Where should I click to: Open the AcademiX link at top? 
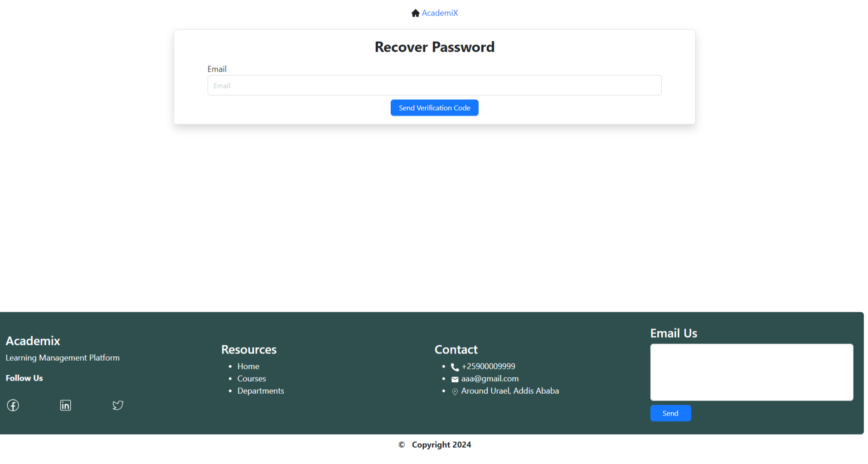440,13
